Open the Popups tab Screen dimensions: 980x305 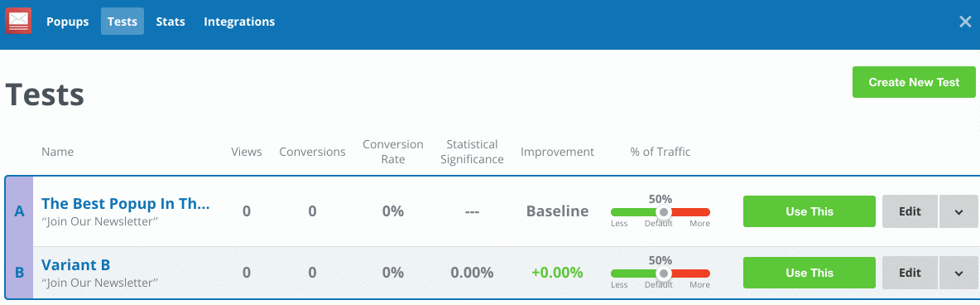pyautogui.click(x=68, y=22)
